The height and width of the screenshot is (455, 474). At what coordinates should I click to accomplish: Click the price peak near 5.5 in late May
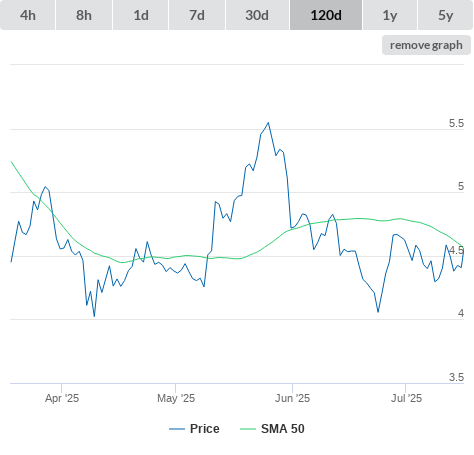268,123
